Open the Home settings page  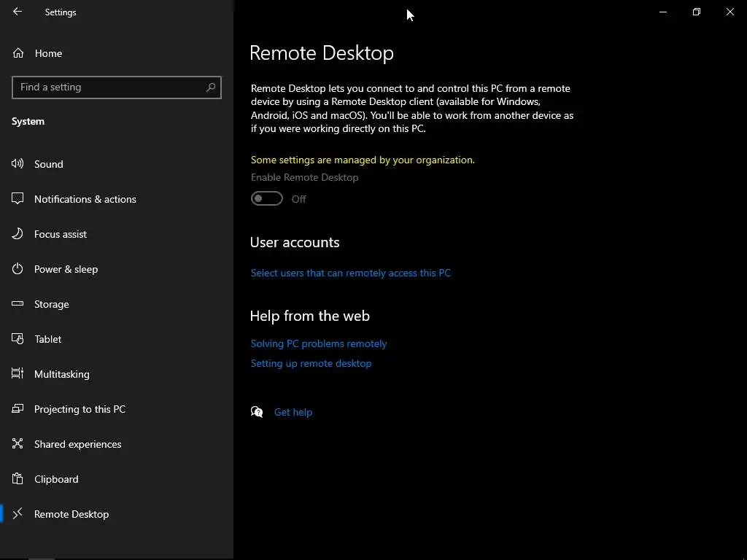click(x=117, y=53)
